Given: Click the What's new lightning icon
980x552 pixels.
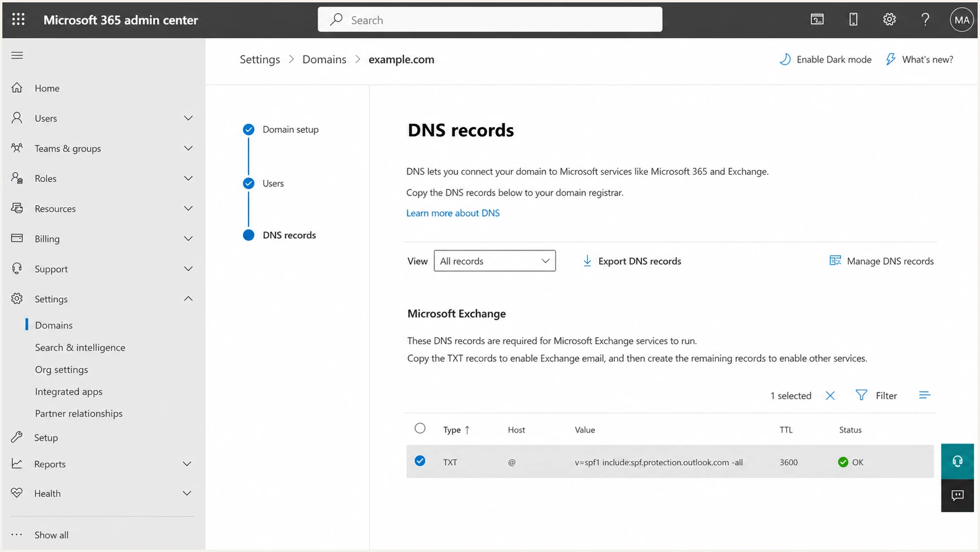Looking at the screenshot, I should point(890,59).
